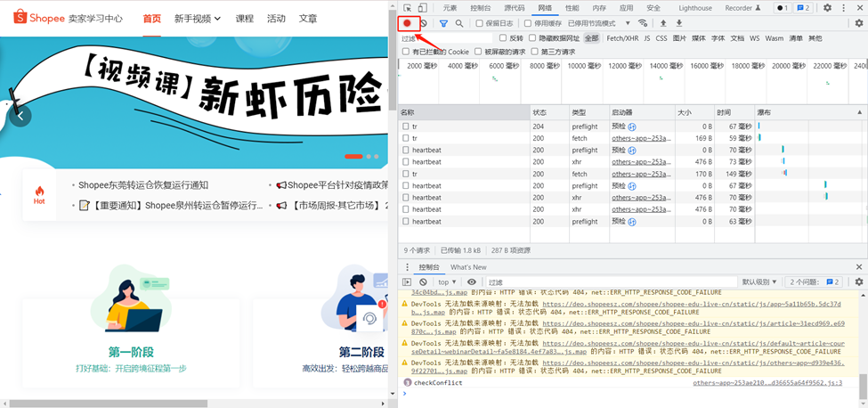Sort requests by 状态 column header

tap(549, 112)
